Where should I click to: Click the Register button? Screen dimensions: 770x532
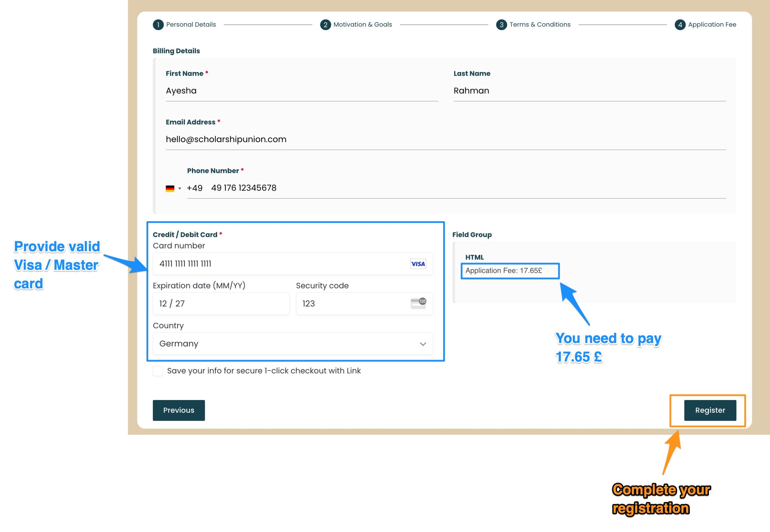pos(710,410)
